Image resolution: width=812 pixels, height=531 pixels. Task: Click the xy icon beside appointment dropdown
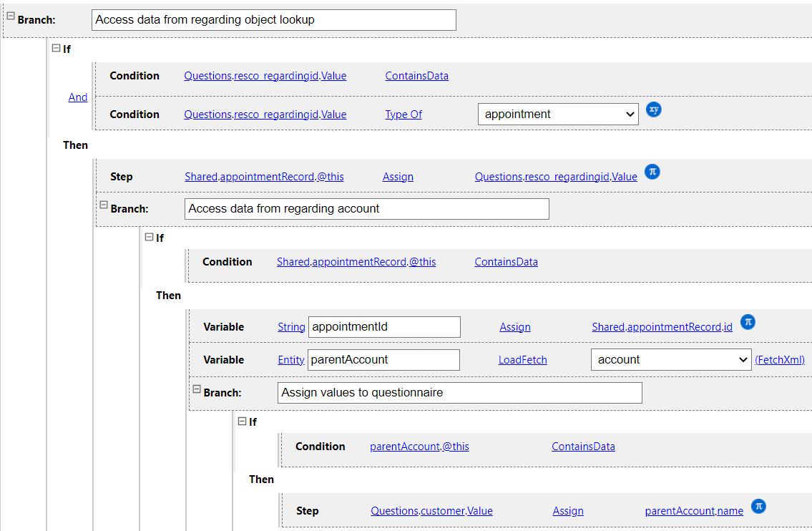pos(654,109)
